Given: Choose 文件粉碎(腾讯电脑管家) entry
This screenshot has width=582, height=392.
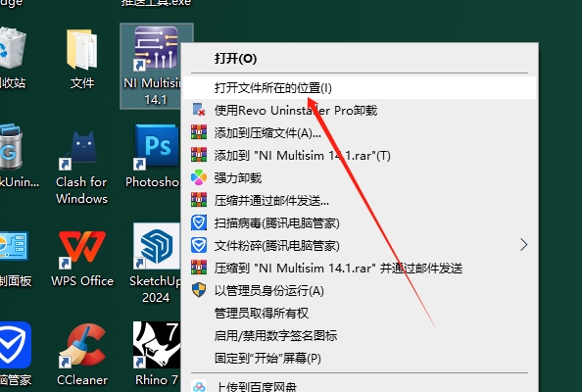Looking at the screenshot, I should 360,246.
